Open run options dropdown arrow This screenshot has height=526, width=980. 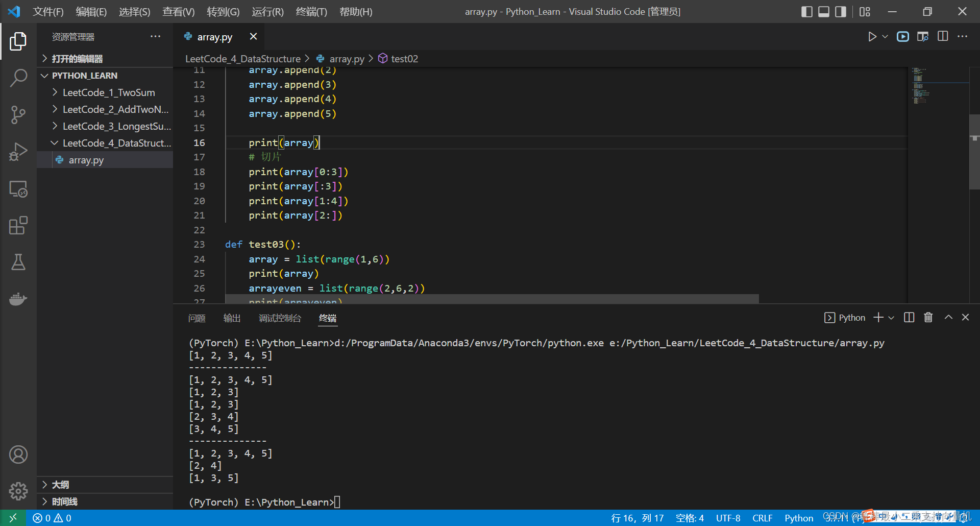pyautogui.click(x=885, y=37)
